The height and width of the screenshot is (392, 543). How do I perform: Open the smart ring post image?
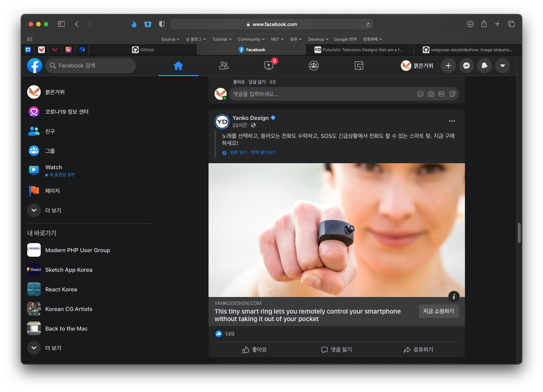click(337, 230)
